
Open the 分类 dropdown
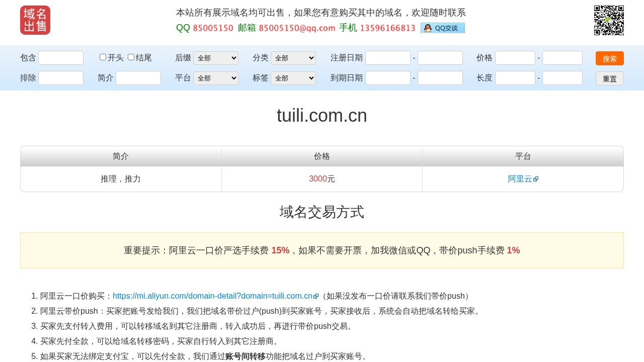pos(293,58)
